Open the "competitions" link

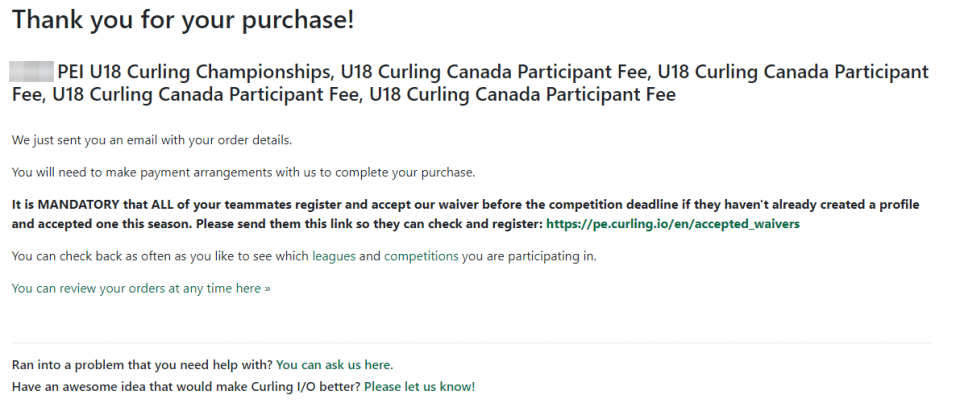pos(421,256)
